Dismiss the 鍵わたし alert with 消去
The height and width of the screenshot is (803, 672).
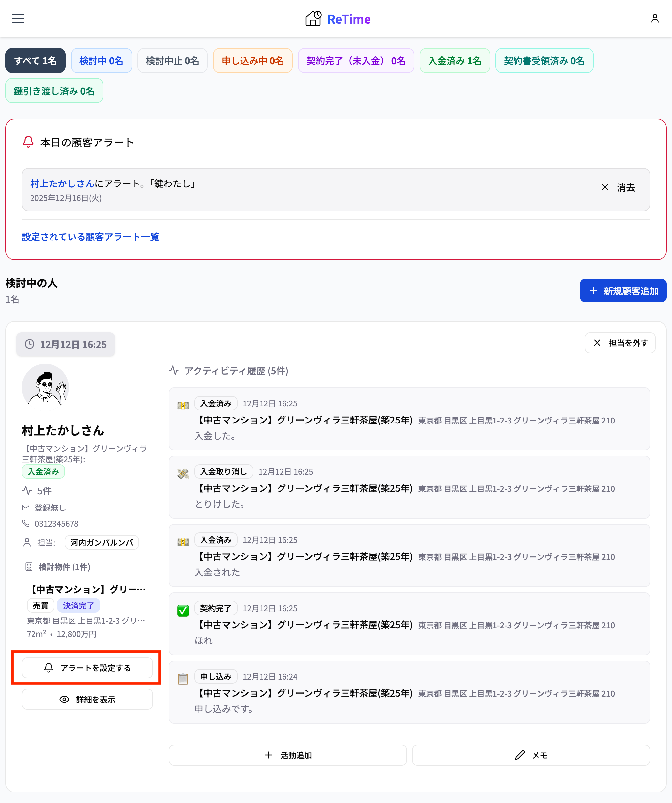pyautogui.click(x=618, y=187)
